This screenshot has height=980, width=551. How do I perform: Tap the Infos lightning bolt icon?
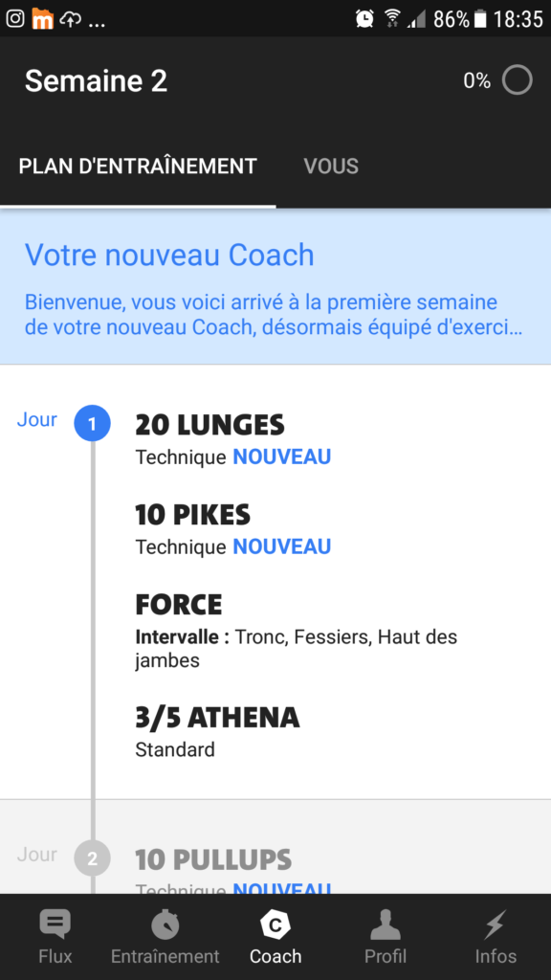coord(496,924)
